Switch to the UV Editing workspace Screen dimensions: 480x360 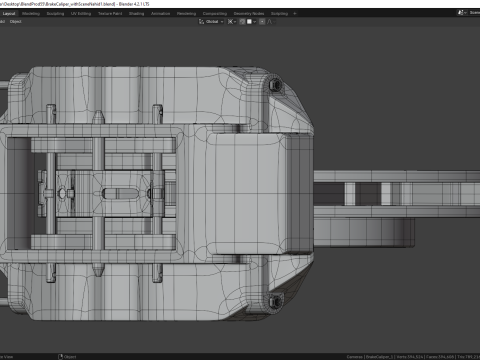81,13
